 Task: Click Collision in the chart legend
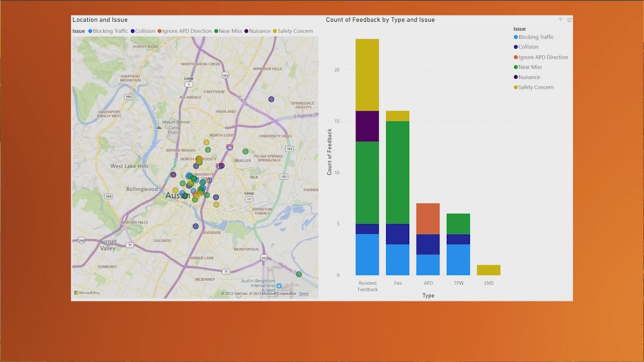[x=526, y=47]
